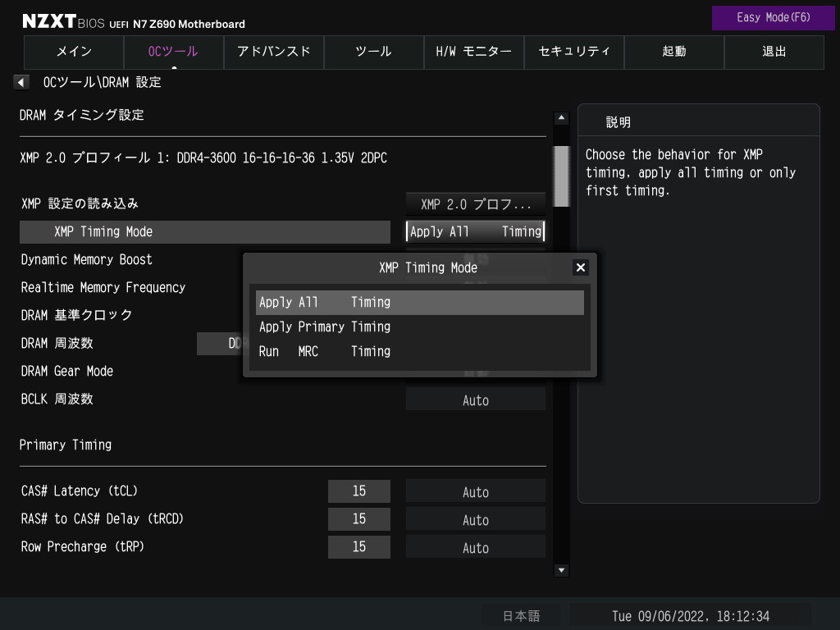Close the XMP Timing Mode popup
Viewport: 840px width, 630px height.
point(580,267)
